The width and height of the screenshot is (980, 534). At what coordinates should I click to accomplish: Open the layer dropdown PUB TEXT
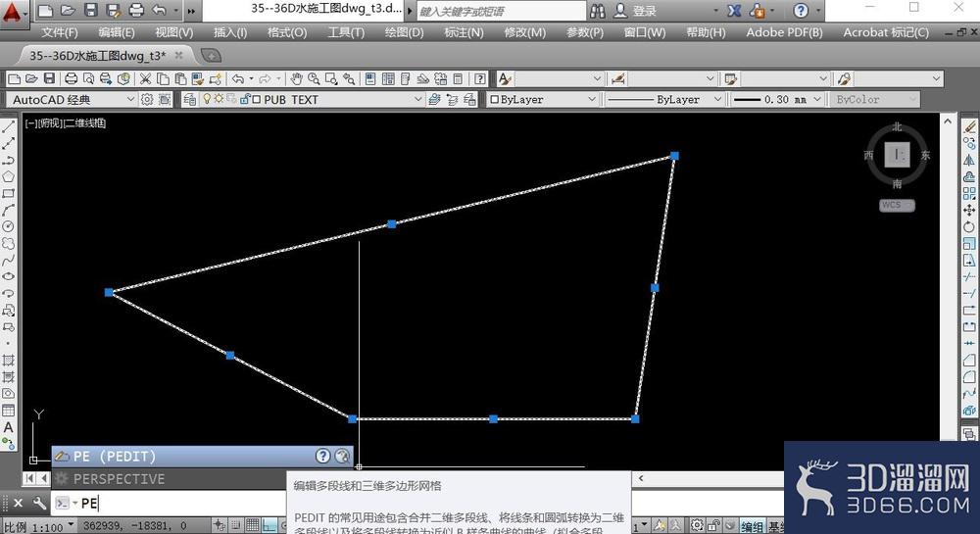(x=312, y=99)
